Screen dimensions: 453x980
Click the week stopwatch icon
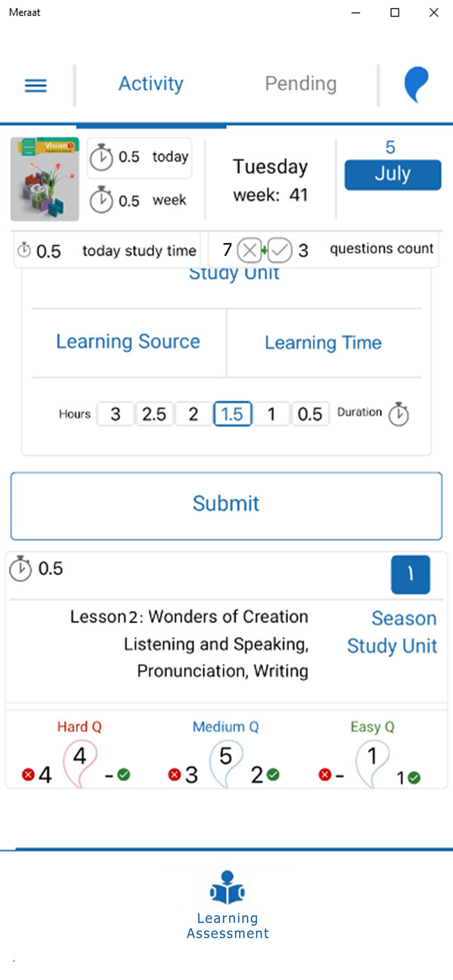coord(101,200)
